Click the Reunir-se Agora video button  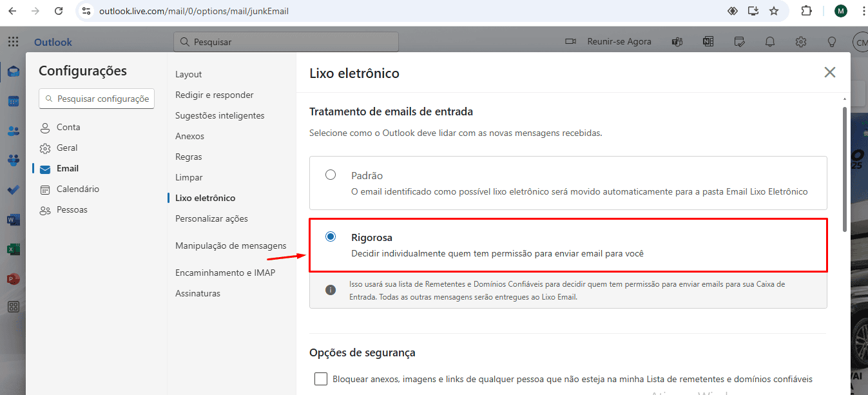pos(608,42)
